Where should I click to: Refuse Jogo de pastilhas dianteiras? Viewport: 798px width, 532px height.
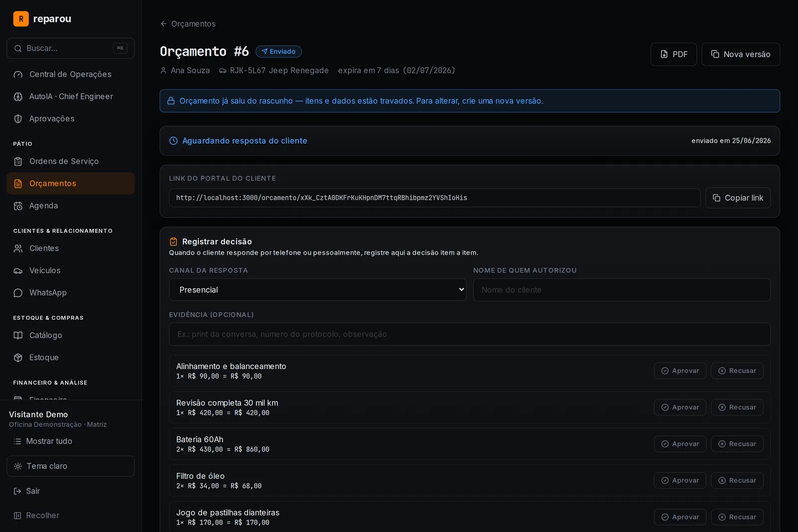[x=737, y=517]
